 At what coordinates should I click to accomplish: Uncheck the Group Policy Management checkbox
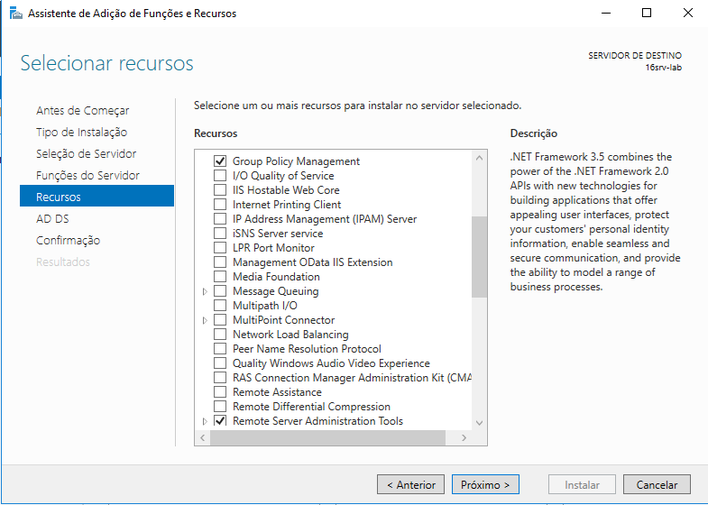point(220,161)
